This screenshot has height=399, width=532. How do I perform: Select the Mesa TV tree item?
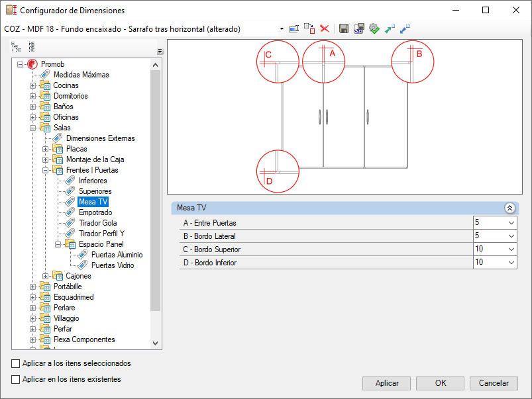point(93,202)
